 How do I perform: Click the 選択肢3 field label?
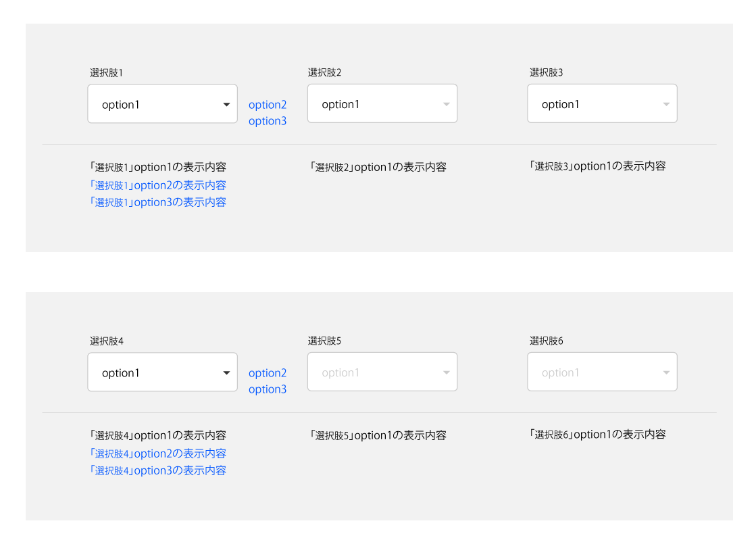pos(547,72)
